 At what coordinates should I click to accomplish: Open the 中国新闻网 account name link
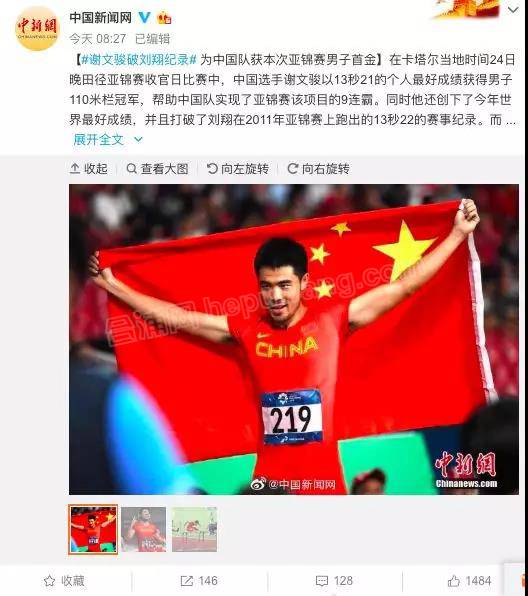100,17
